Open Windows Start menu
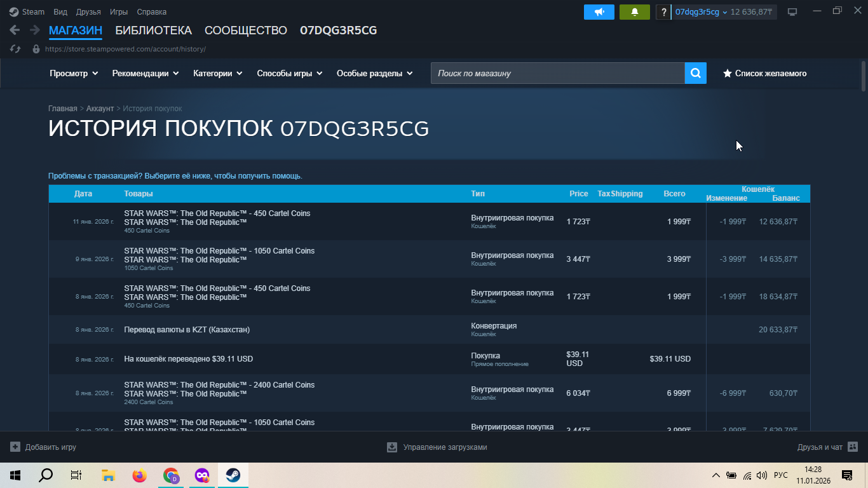 [x=15, y=475]
